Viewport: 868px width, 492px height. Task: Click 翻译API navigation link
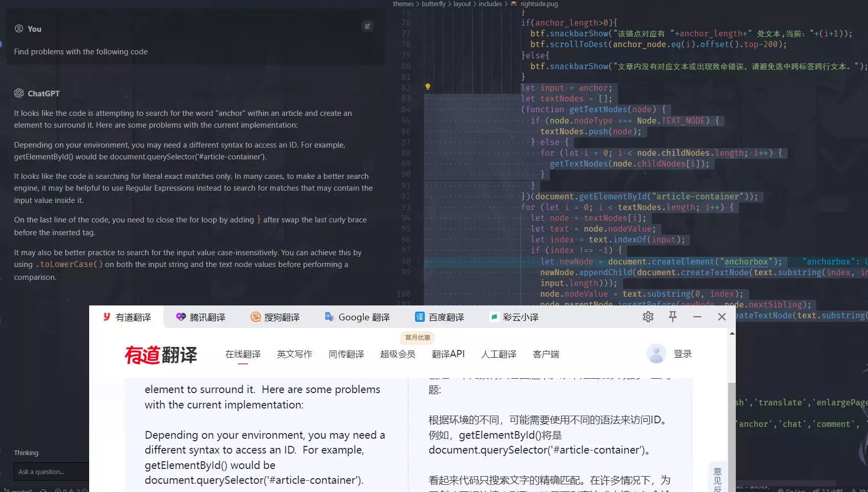[x=448, y=354]
